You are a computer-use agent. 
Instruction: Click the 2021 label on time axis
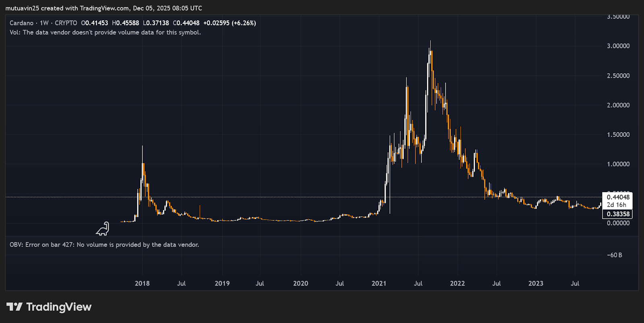(379, 283)
